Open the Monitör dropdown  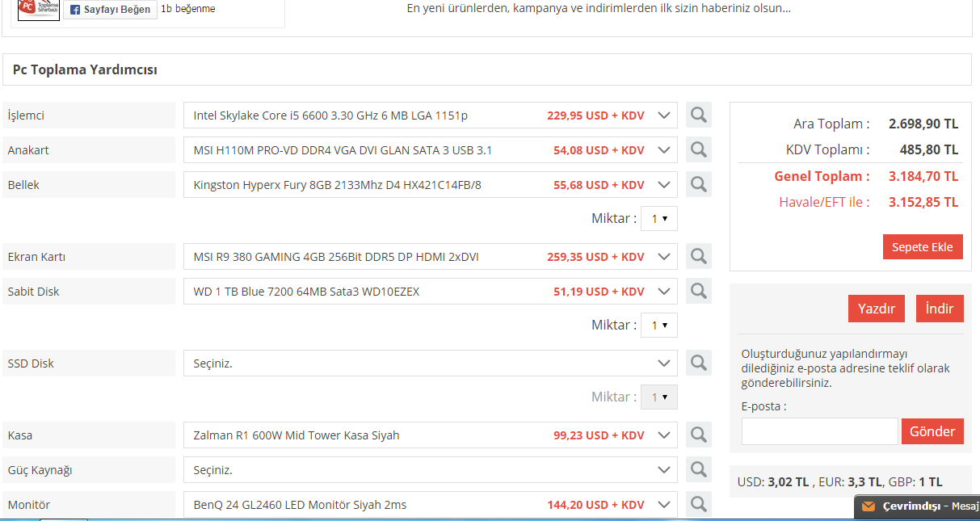coord(431,505)
